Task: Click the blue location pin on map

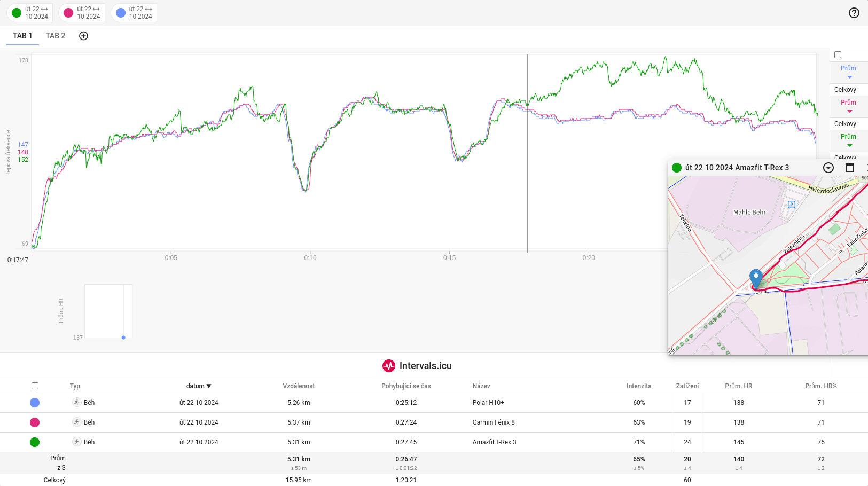Action: 756,278
